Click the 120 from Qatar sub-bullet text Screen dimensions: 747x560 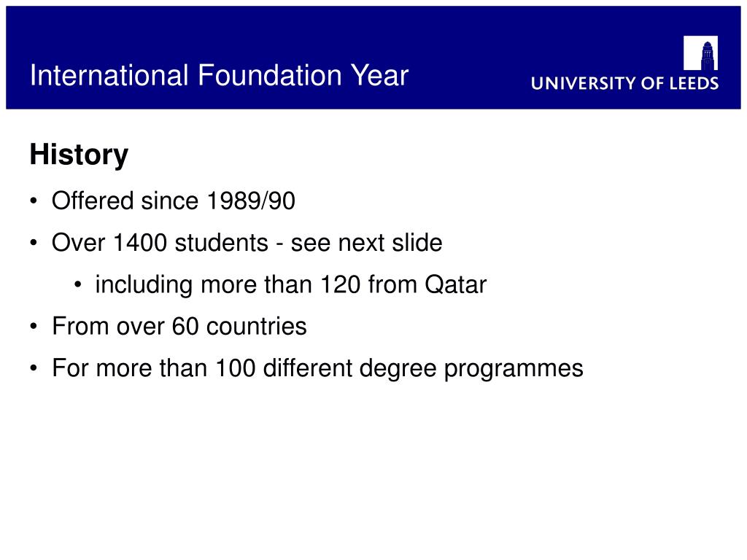tap(290, 285)
